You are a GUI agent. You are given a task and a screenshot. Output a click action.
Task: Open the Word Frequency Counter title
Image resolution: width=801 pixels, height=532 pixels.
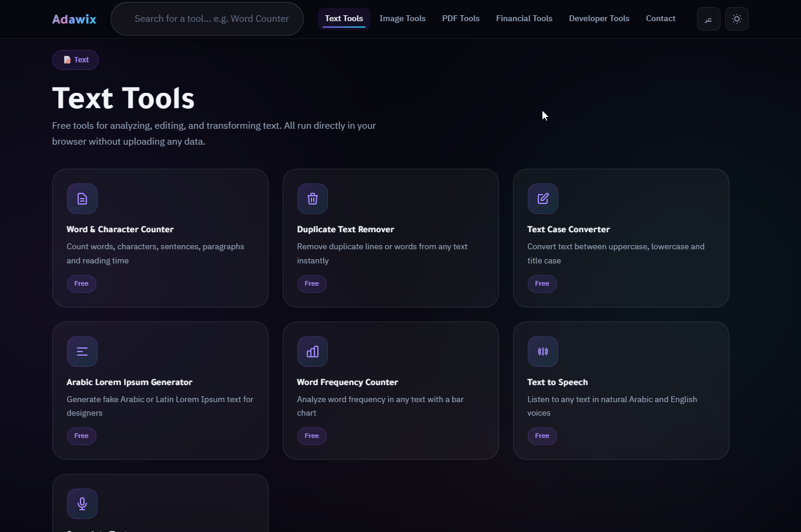347,382
